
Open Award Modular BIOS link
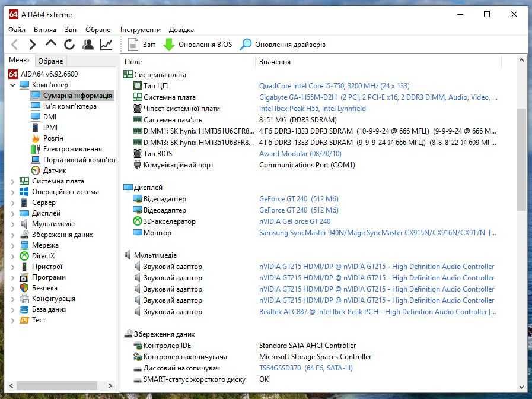300,154
